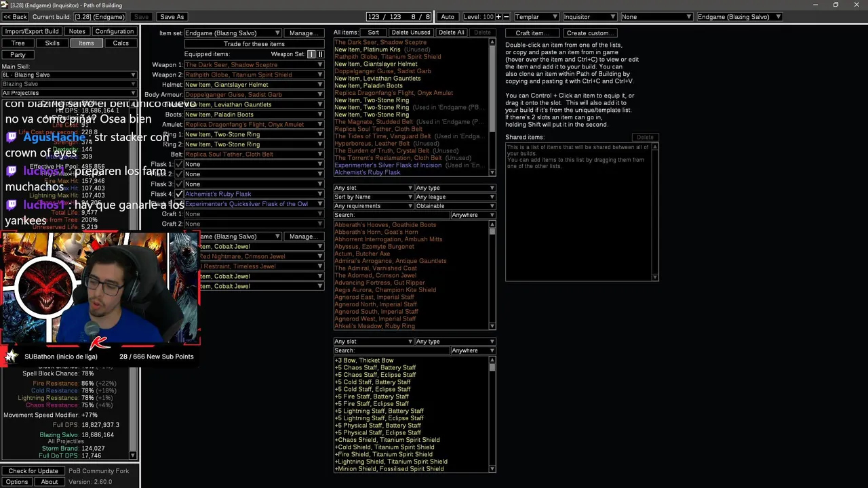Disable the Flask 4 Ruby Flask checkbox
Viewport: 868px width, 488px height.
pos(179,194)
